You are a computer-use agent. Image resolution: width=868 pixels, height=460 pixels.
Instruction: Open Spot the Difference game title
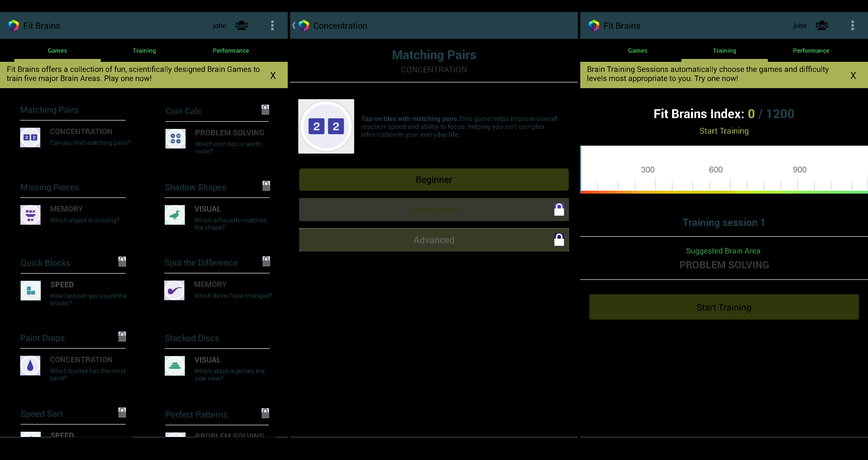[x=201, y=263]
